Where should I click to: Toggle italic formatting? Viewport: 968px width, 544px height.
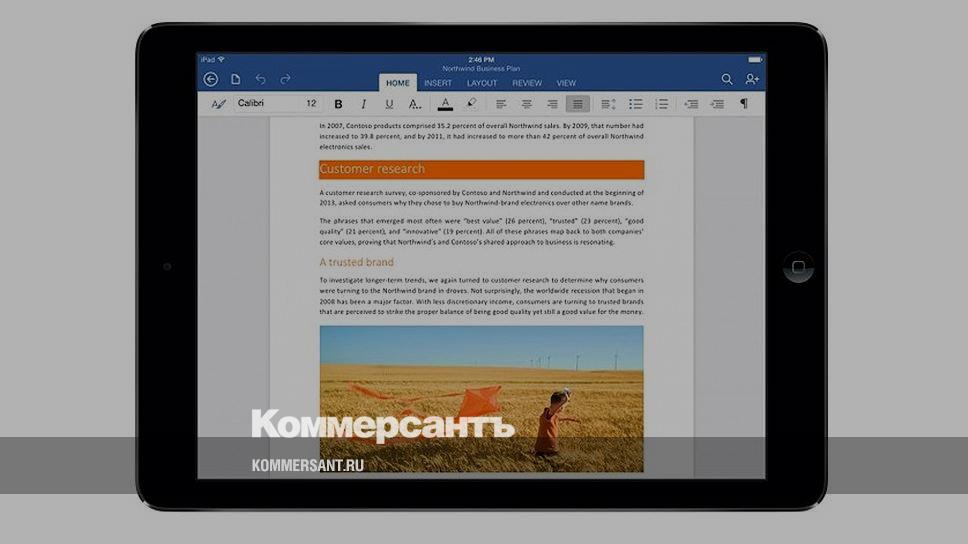(x=363, y=104)
